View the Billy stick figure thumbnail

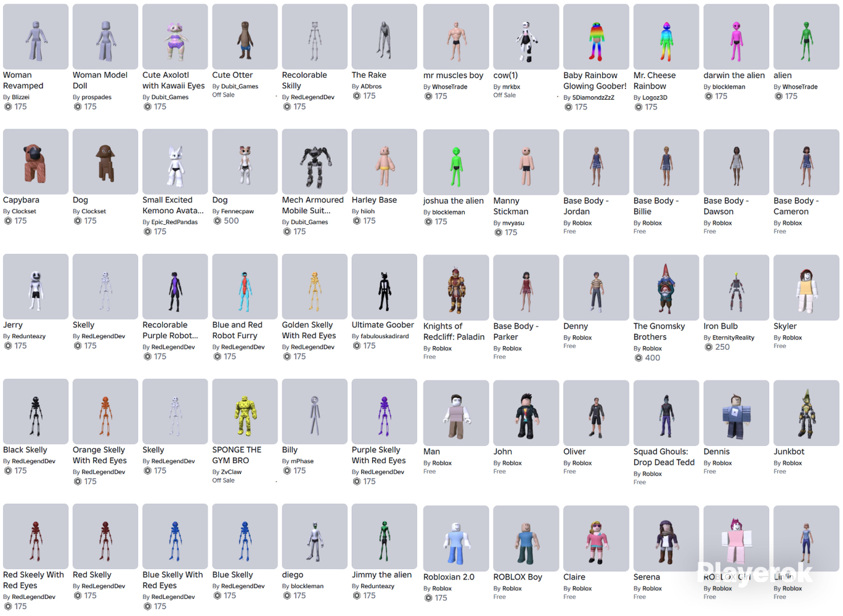click(314, 411)
